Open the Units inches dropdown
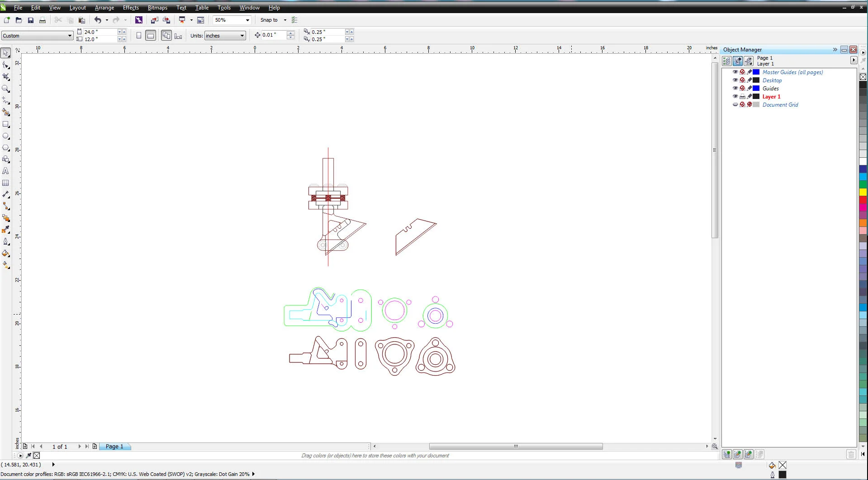This screenshot has width=868, height=480. (x=242, y=36)
